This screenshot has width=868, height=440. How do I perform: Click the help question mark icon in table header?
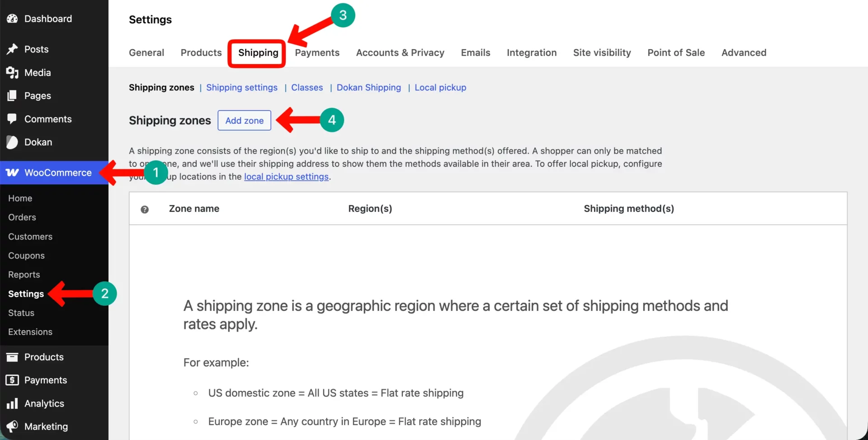pyautogui.click(x=145, y=209)
